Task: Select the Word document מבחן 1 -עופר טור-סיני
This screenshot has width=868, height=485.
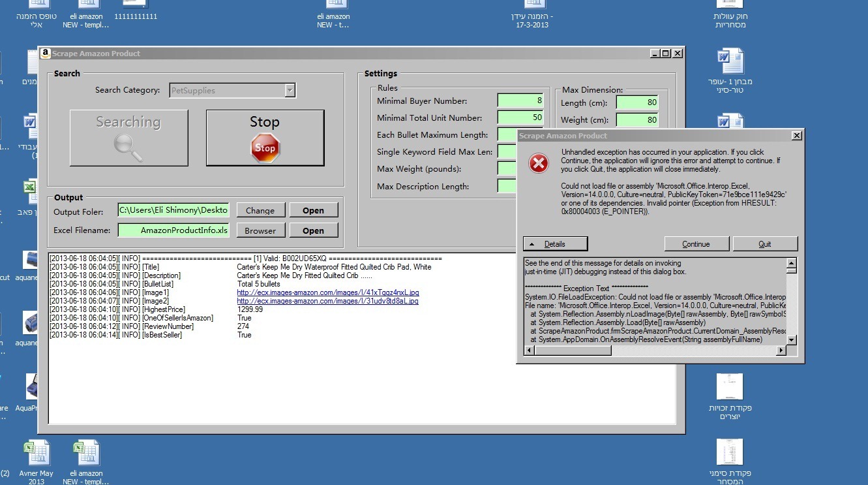Action: 730,70
